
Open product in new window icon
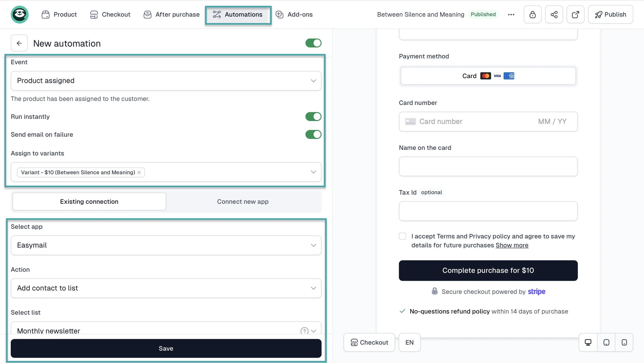[x=576, y=14]
